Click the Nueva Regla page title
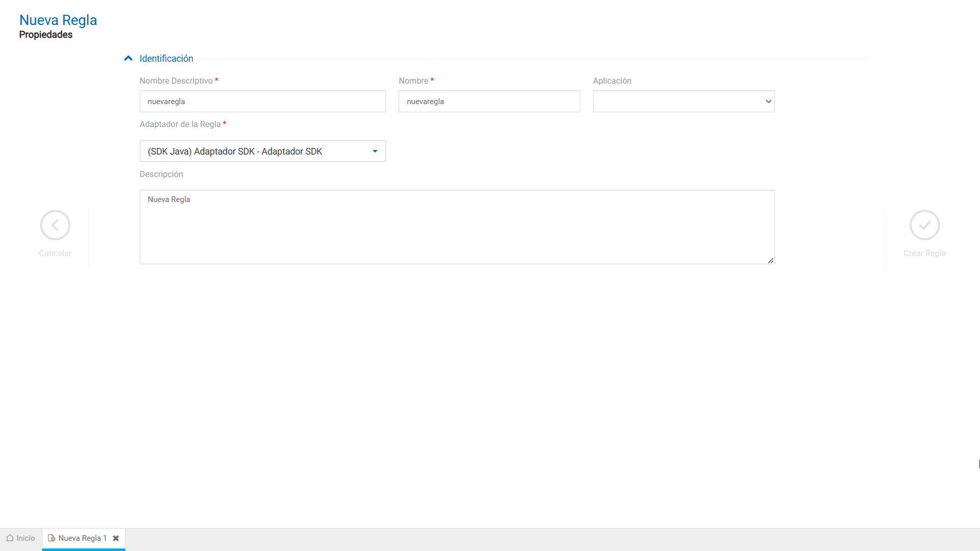 point(58,20)
